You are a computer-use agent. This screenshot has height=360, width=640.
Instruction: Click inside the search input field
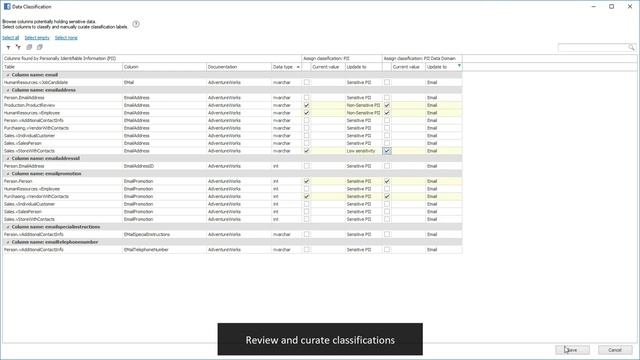(x=593, y=48)
